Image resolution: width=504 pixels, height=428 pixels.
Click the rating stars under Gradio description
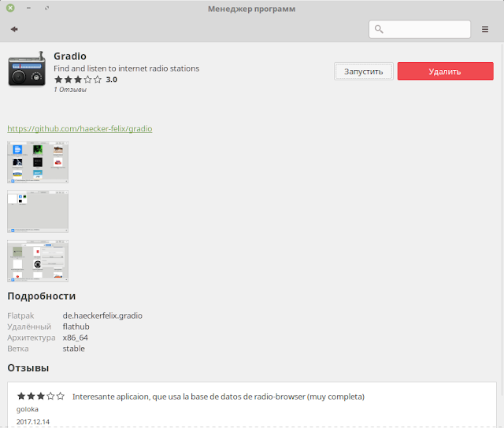[78, 79]
